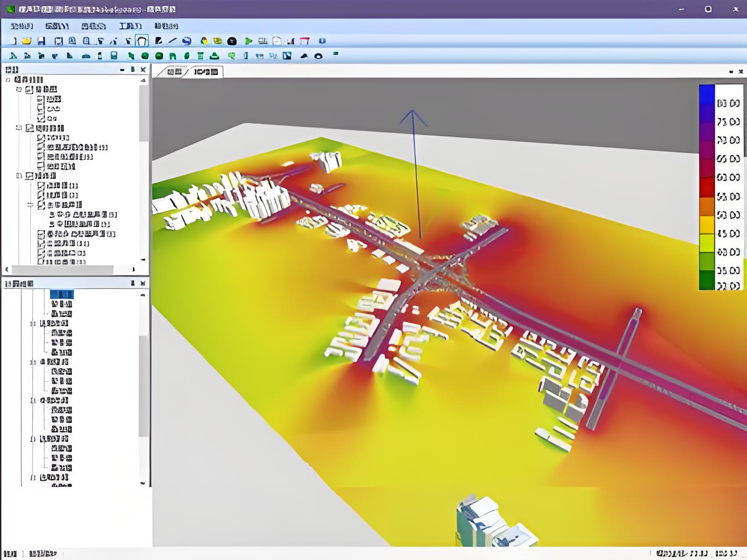Screen dimensions: 747x560
Task: Open the first menu in the menu bar
Action: pos(21,26)
